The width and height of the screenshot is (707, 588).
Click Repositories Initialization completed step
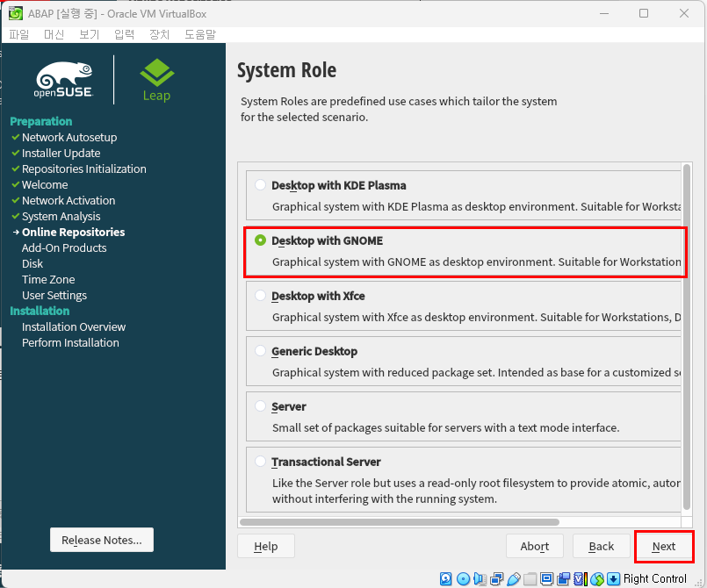(83, 169)
